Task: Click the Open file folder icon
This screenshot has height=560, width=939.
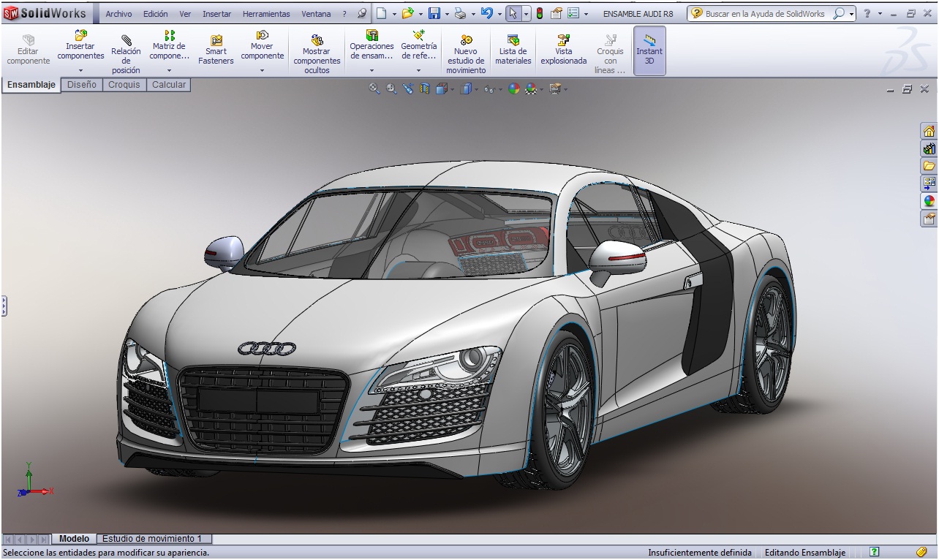Action: (407, 13)
